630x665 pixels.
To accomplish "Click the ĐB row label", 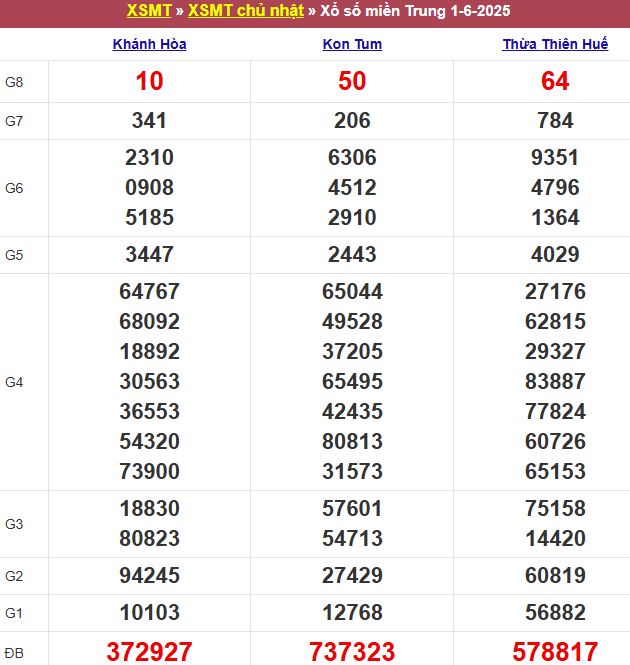I will click(x=14, y=653).
